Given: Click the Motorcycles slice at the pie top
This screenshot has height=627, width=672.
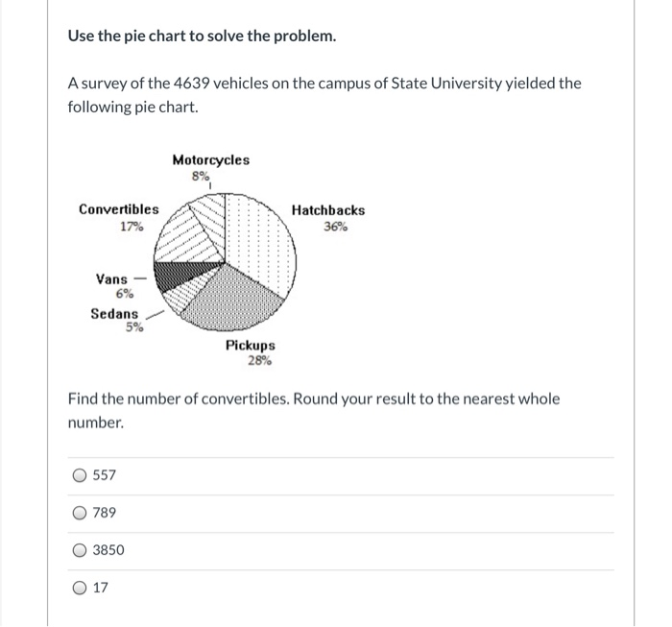Looking at the screenshot, I should click(x=211, y=213).
